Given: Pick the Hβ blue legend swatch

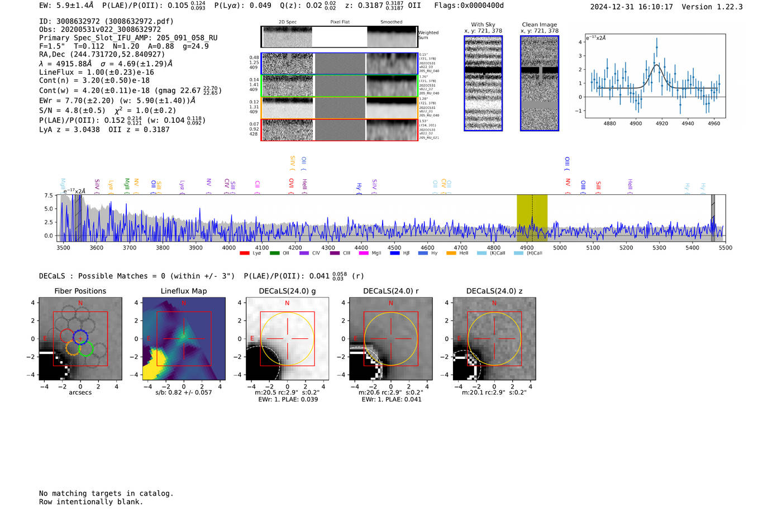Looking at the screenshot, I should [395, 253].
